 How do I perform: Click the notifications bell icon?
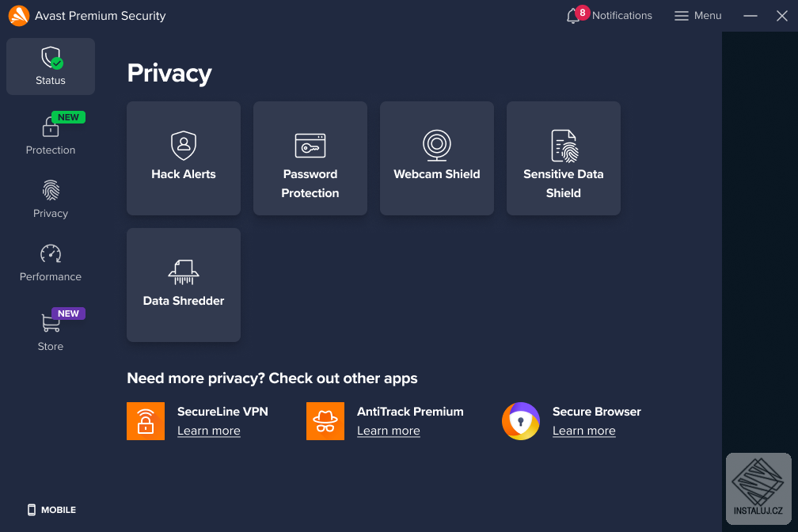pos(572,17)
